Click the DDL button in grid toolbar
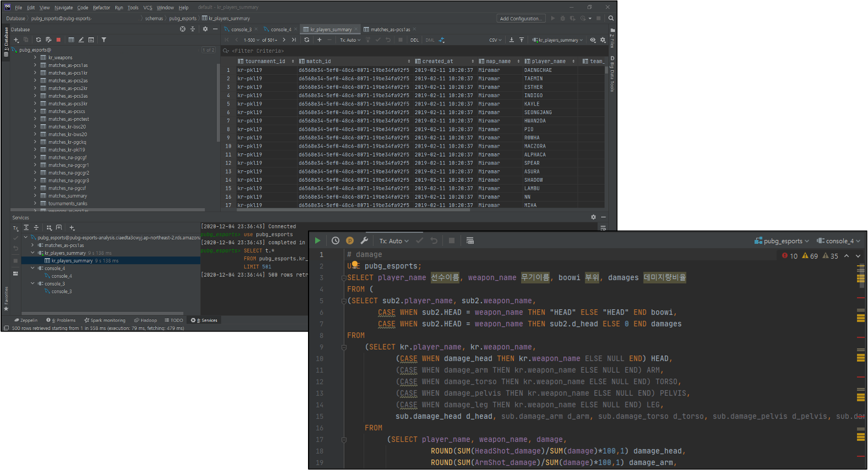The height and width of the screenshot is (470, 868). click(415, 40)
